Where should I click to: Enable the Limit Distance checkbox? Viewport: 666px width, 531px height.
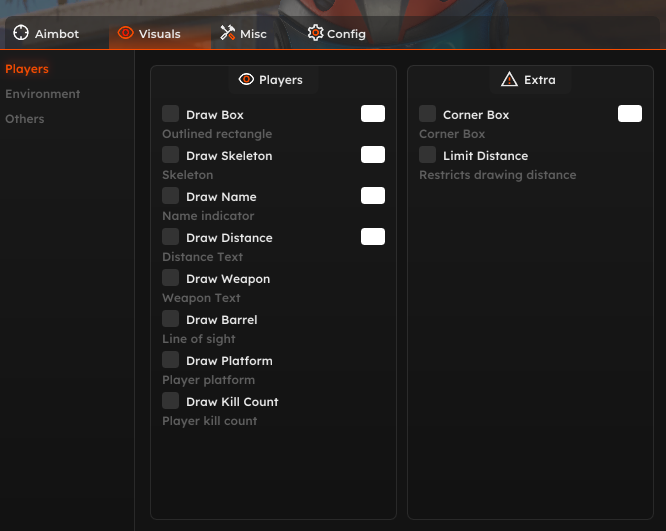[x=428, y=155]
